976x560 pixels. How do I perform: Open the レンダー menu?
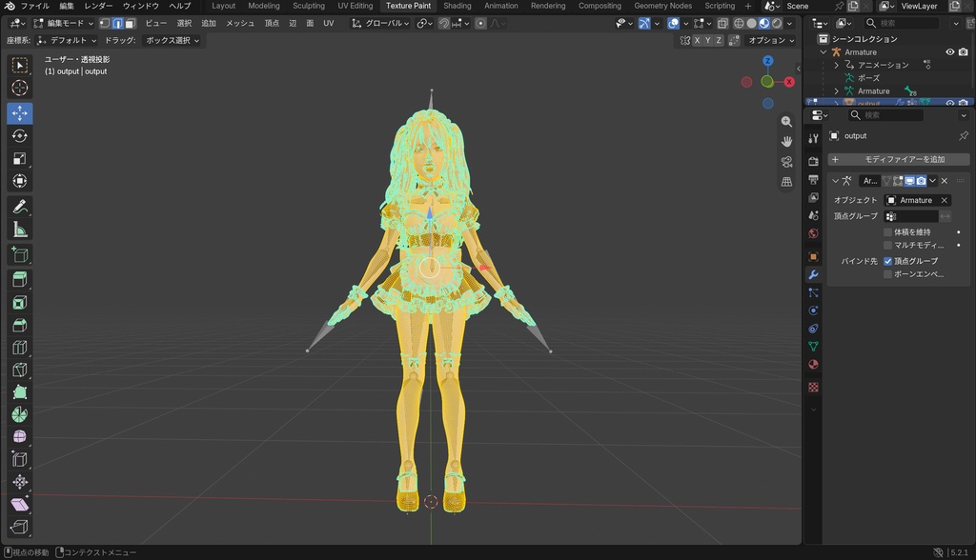98,6
